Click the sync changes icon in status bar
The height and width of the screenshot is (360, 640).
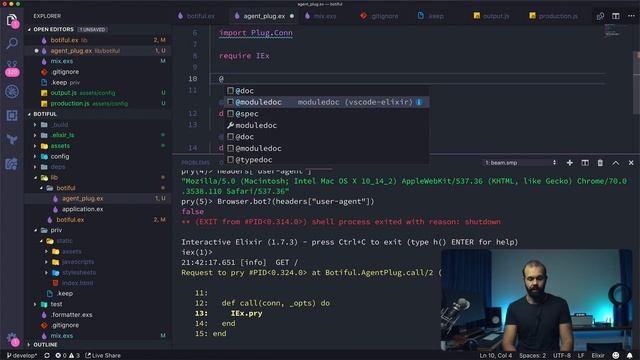click(47, 356)
